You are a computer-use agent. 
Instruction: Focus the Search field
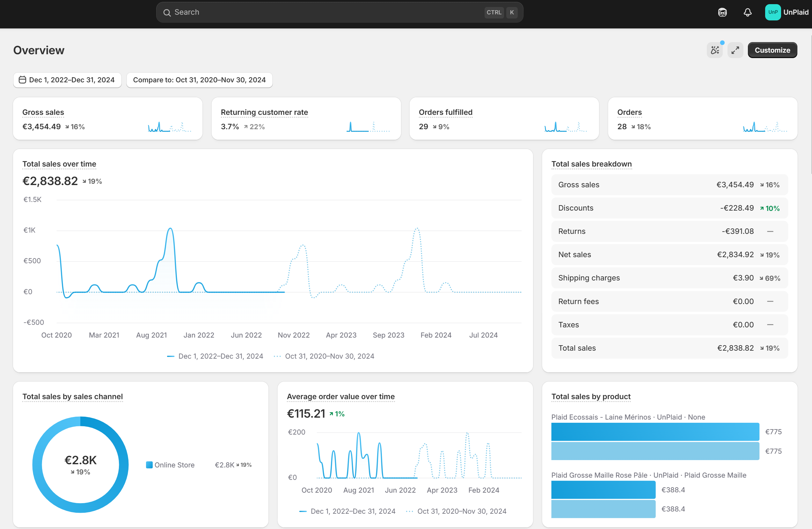pos(340,12)
